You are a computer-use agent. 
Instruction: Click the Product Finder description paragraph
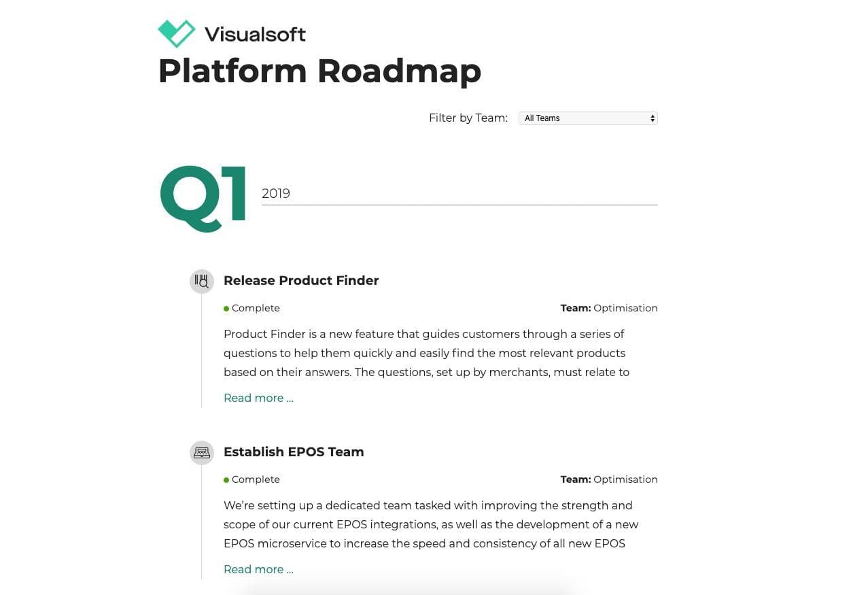tap(426, 353)
